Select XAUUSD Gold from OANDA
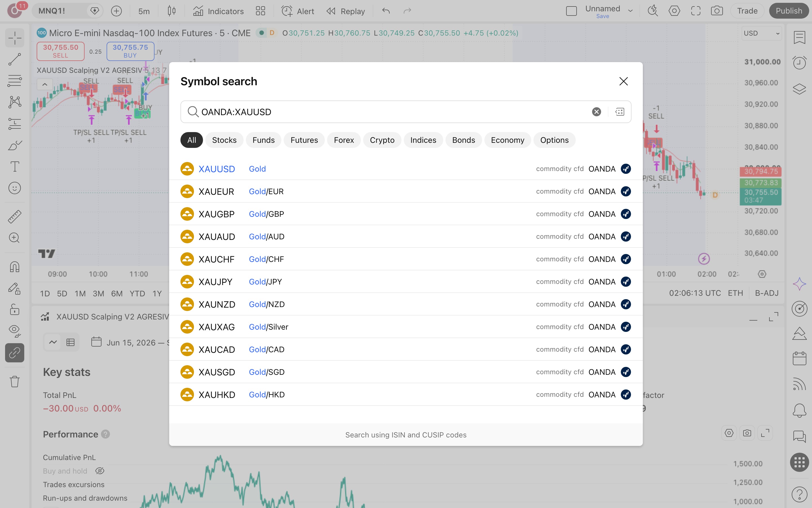 406,169
